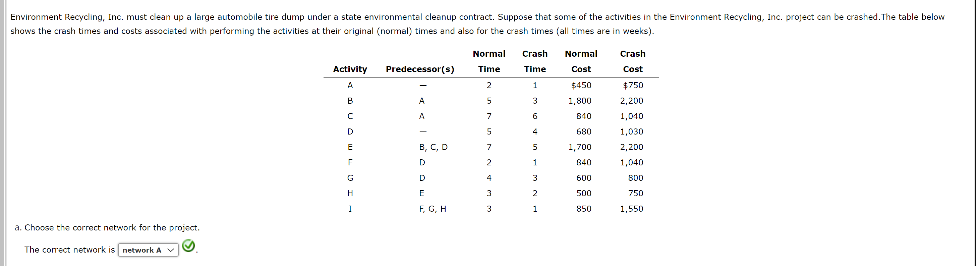Click the dropdown chevron arrow
Screen dimensions: 980x266
(171, 250)
